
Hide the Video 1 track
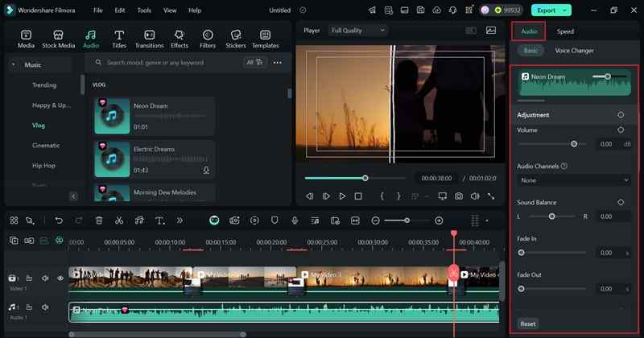(60, 278)
